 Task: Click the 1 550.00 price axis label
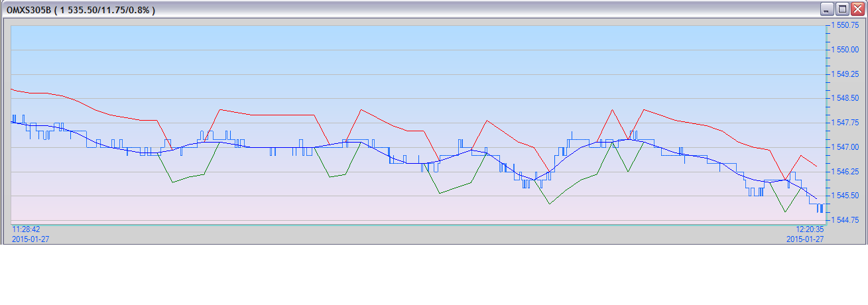click(845, 50)
